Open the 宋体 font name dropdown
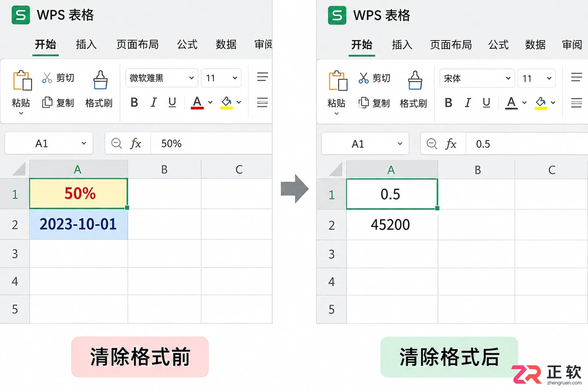Viewport: 588px width, 392px height. tap(508, 78)
